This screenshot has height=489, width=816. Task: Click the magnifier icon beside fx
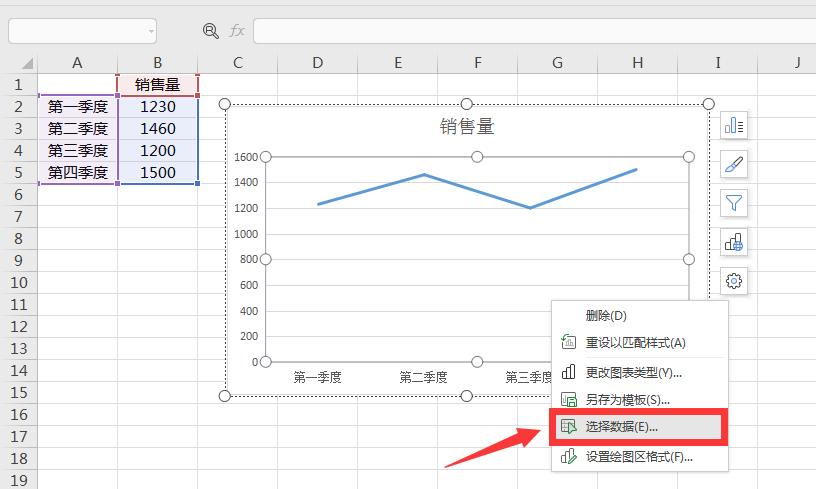pos(211,31)
